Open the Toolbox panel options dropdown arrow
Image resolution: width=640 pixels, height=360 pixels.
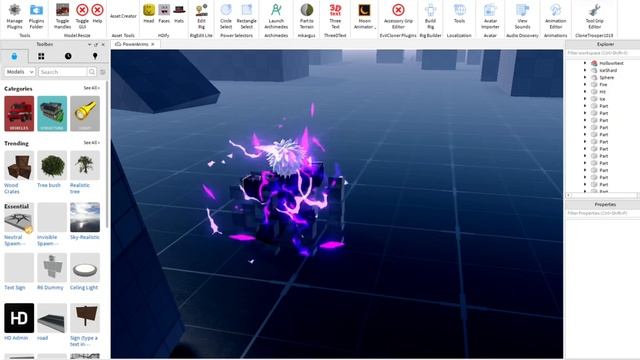pos(89,44)
